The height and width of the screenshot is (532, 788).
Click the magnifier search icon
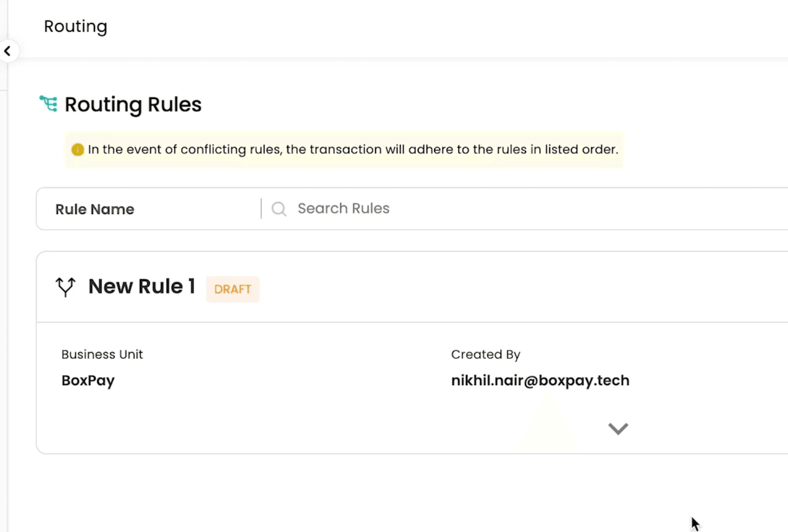pos(279,209)
